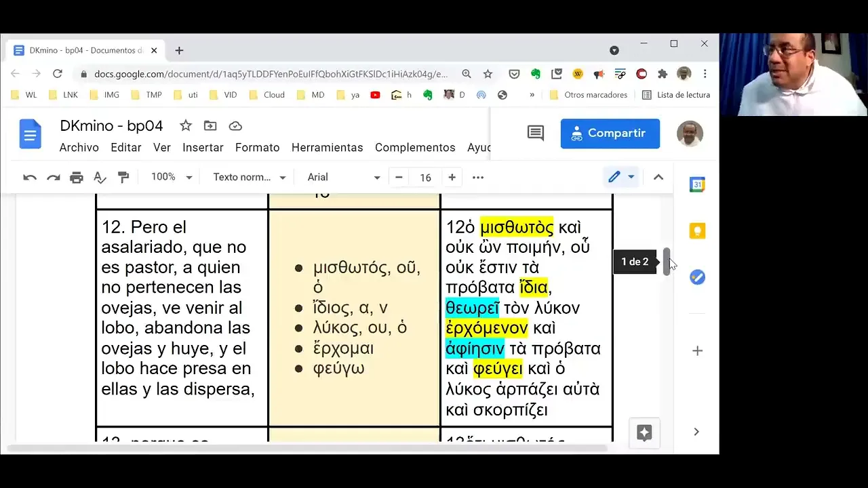Expand hidden bookmarks with double chevron
This screenshot has width=868, height=488.
pos(532,95)
